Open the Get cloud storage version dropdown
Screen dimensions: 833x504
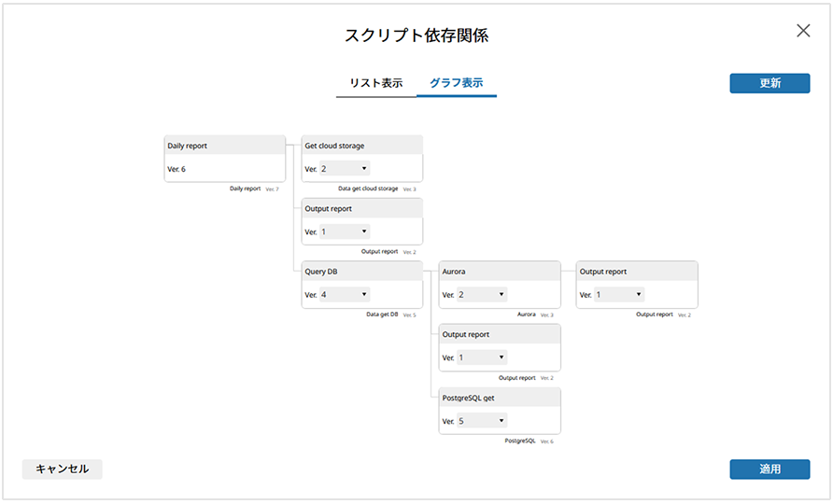click(x=345, y=169)
